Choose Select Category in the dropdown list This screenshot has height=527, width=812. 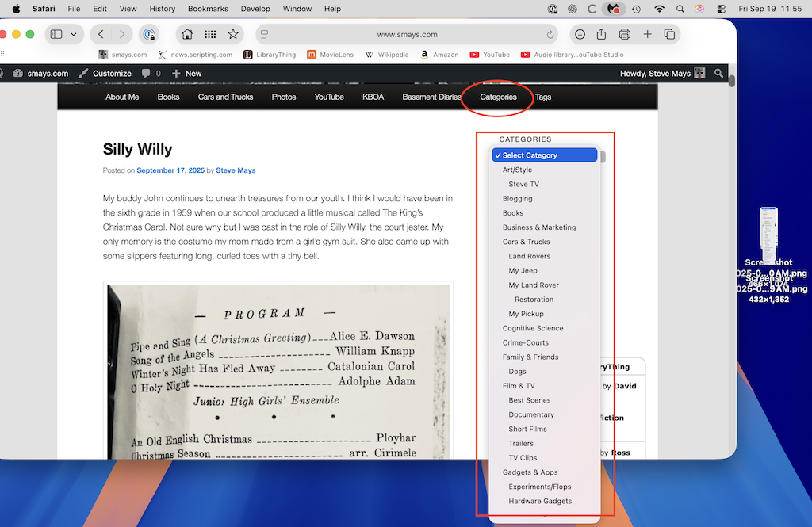click(544, 155)
